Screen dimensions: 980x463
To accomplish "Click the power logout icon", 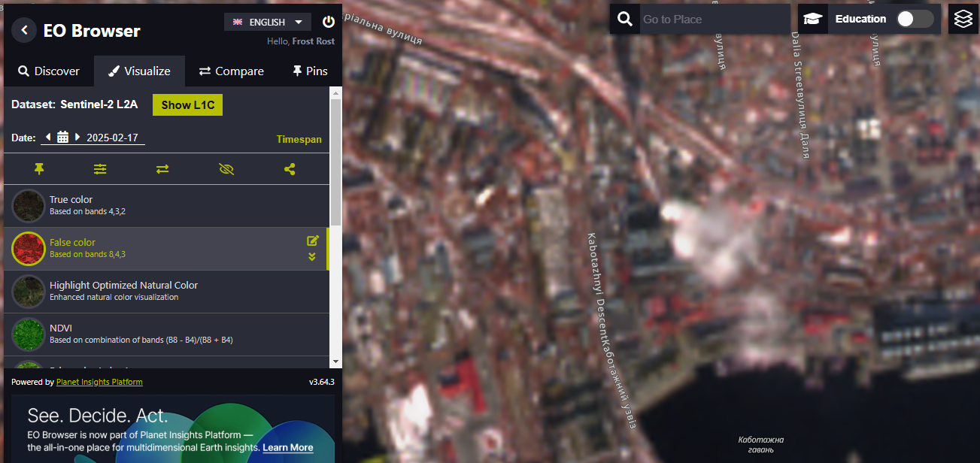I will pos(329,22).
